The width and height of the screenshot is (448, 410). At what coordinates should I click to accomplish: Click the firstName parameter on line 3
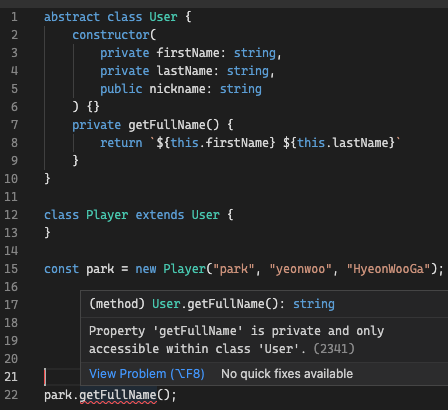188,53
